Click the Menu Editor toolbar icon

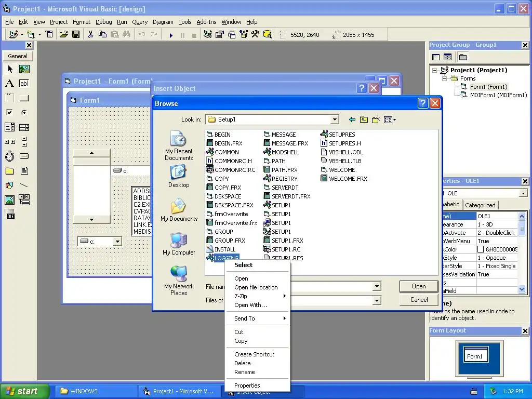[49, 35]
